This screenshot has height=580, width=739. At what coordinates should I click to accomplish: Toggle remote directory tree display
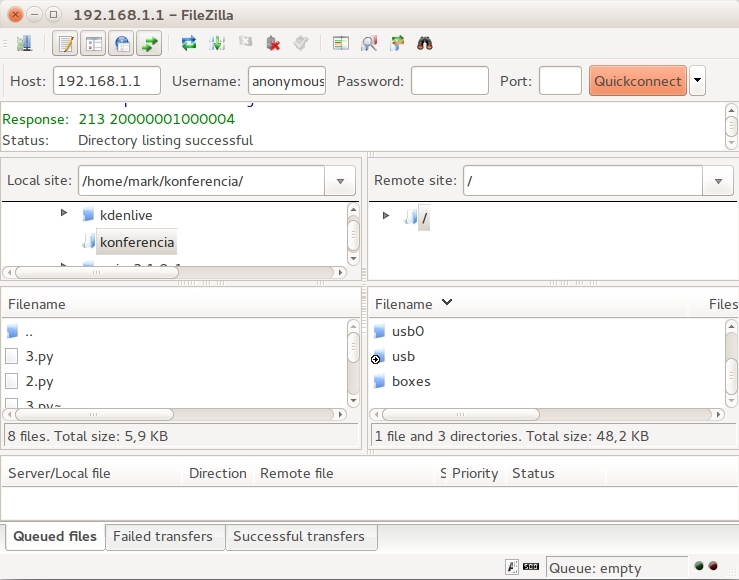pos(121,44)
